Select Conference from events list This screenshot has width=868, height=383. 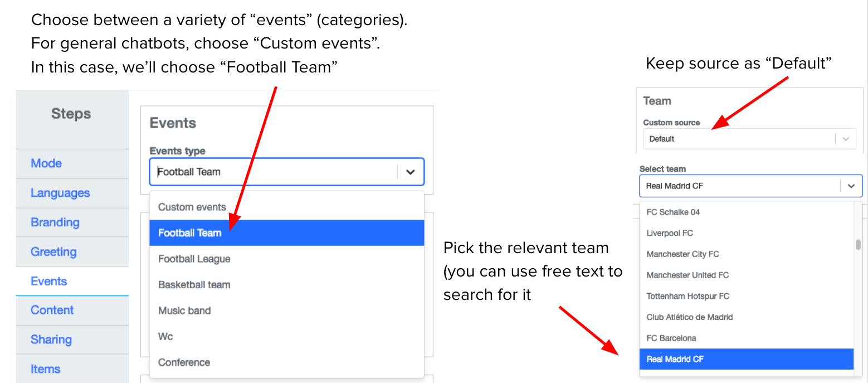[184, 362]
